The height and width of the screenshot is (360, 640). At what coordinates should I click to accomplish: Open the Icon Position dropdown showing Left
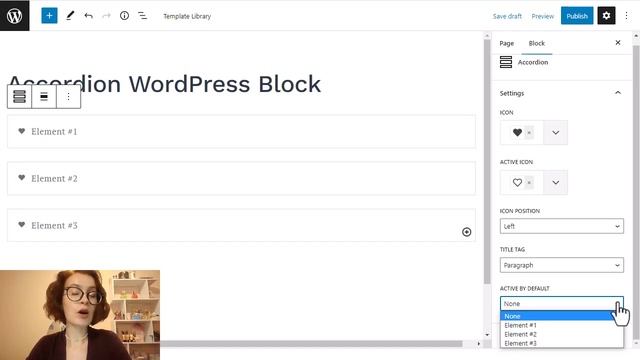pos(562,226)
